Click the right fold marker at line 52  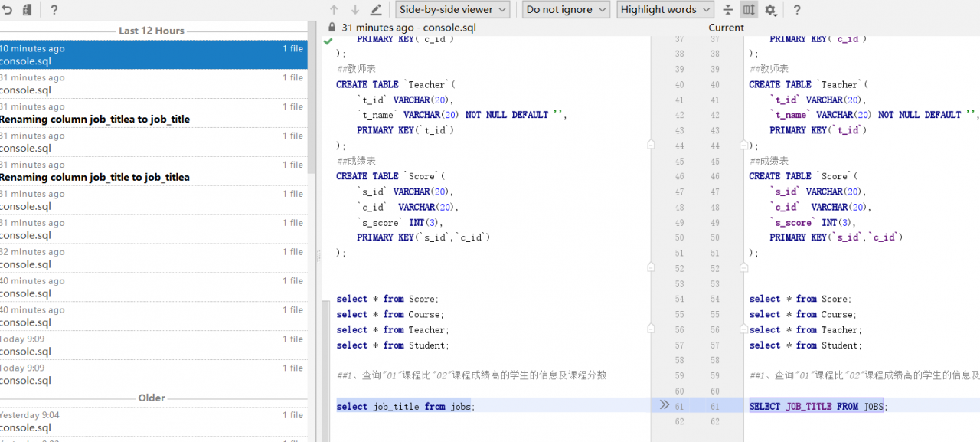[x=743, y=267]
